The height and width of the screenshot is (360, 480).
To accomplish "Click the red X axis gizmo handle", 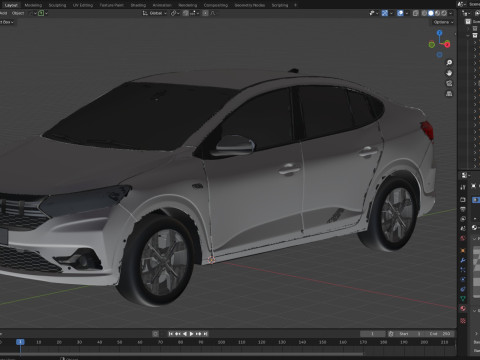I will click(447, 44).
